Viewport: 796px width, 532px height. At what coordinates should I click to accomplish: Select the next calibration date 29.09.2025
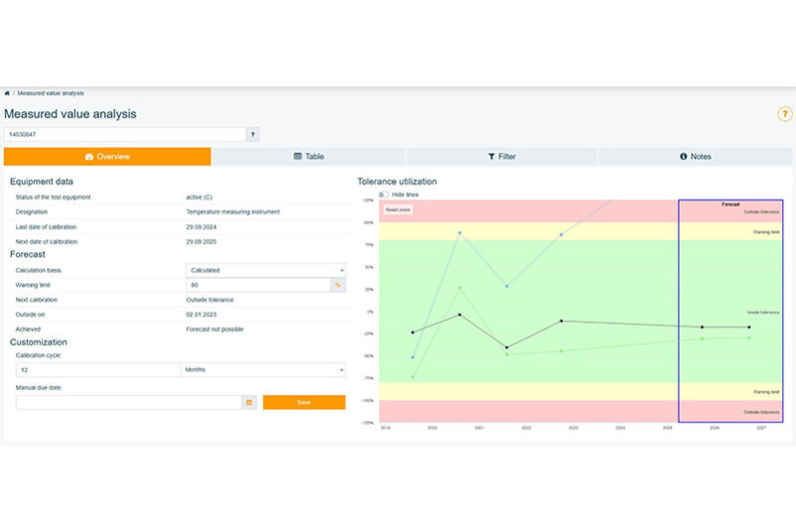201,241
